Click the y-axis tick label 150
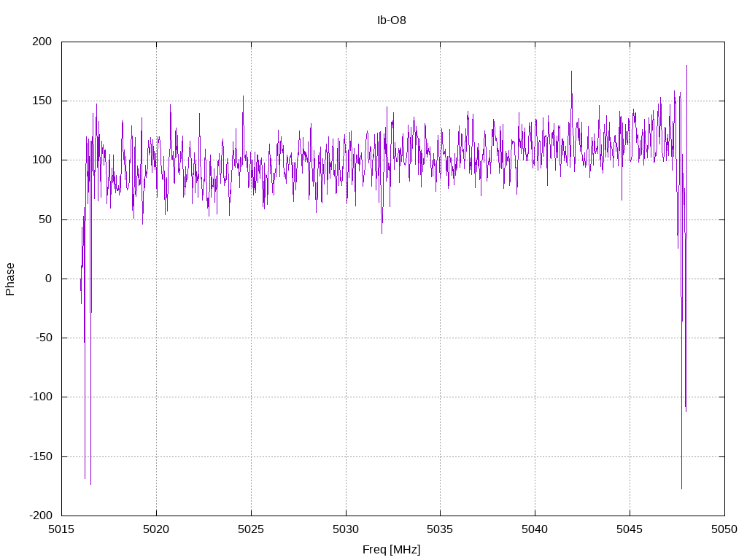The width and height of the screenshot is (747, 560). click(42, 101)
